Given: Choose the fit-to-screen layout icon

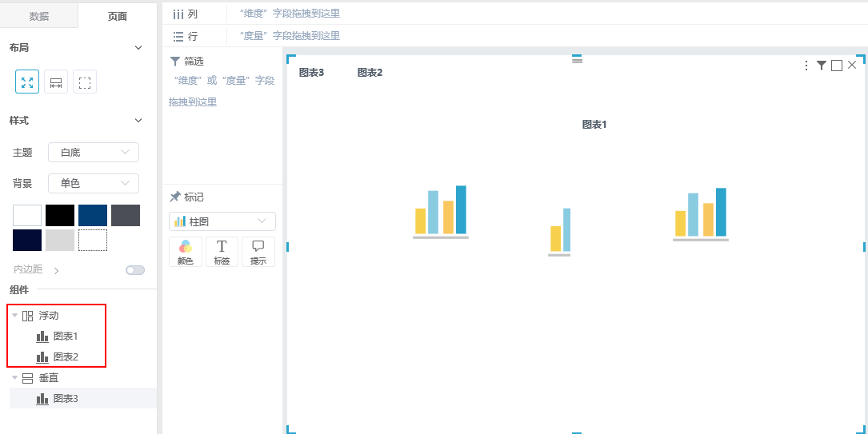Looking at the screenshot, I should 27,82.
